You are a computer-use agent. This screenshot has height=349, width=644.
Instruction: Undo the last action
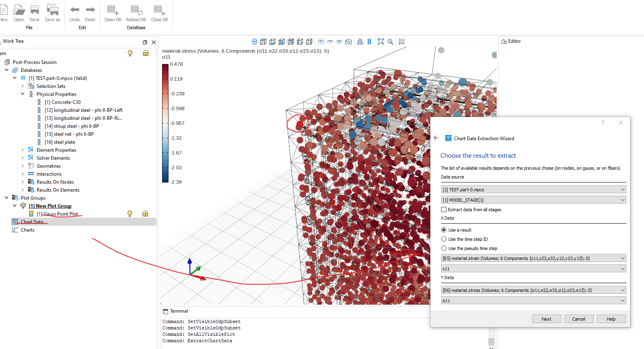coord(75,10)
